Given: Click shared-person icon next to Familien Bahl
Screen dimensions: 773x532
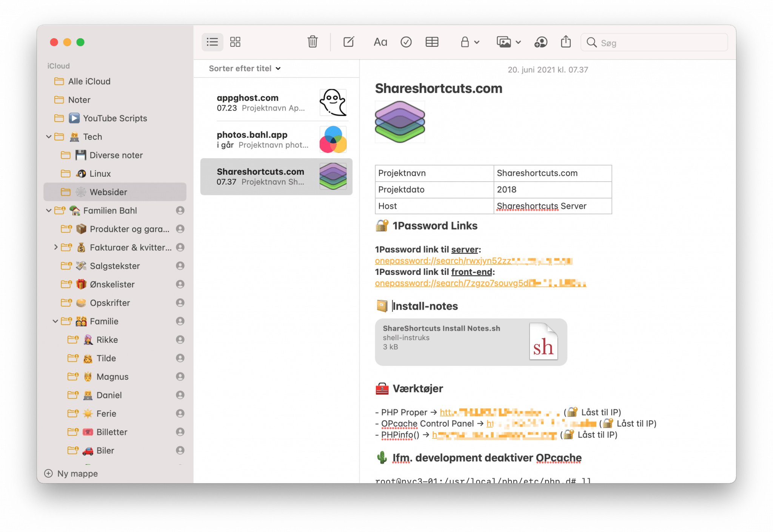Looking at the screenshot, I should tap(180, 211).
